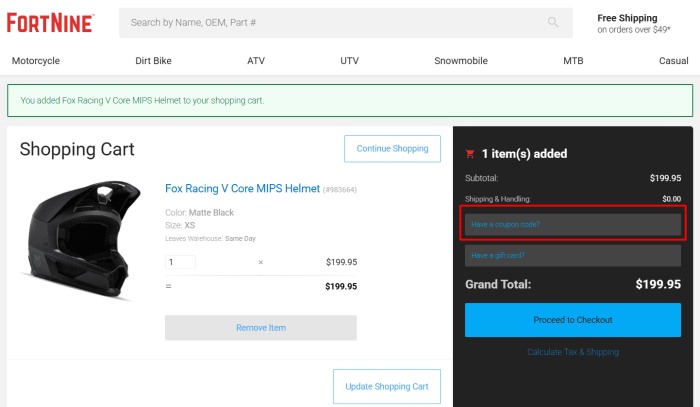
Task: Click the FortNine logo
Action: pyautogui.click(x=50, y=23)
